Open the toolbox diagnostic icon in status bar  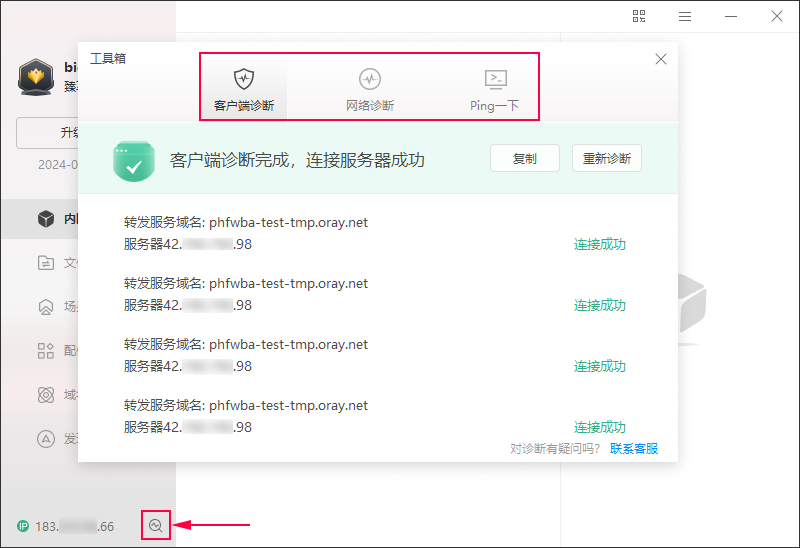tap(155, 525)
